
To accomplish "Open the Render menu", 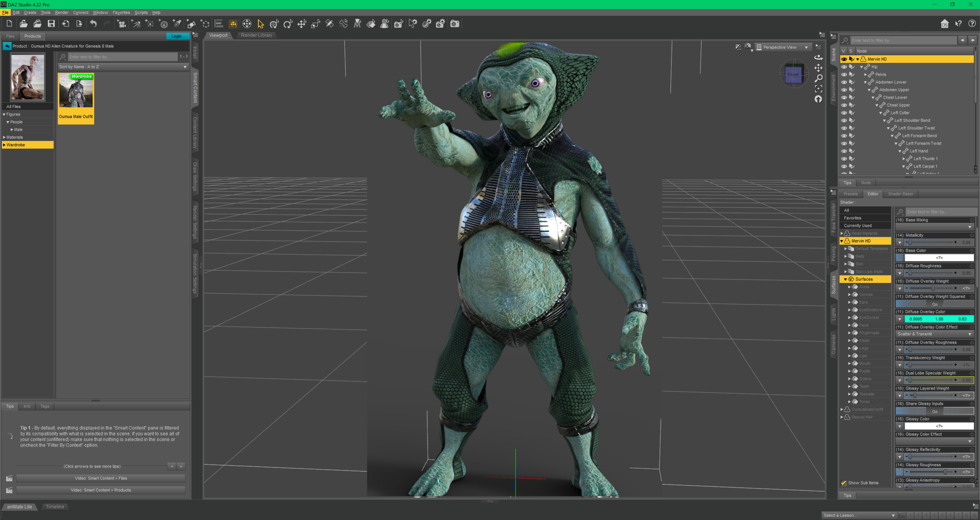I will (62, 13).
